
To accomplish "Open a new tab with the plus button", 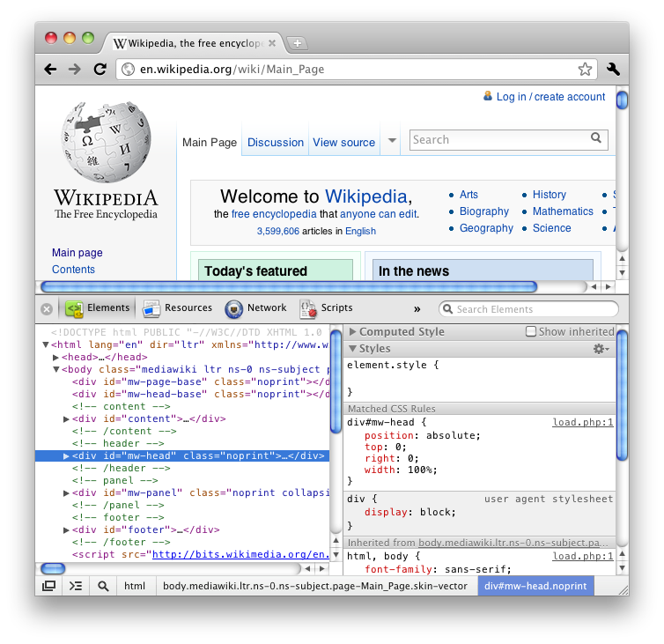I will 298,43.
